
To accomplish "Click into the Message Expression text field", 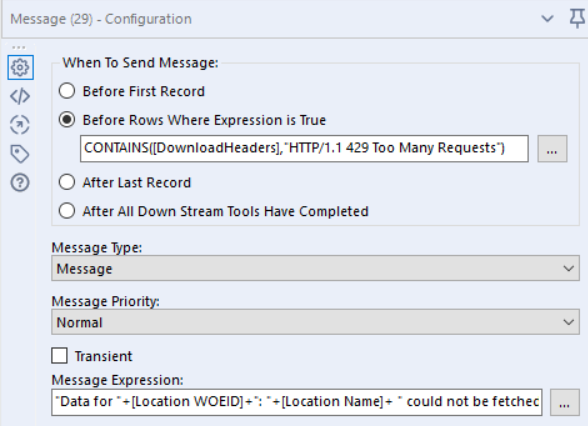I will tap(297, 402).
